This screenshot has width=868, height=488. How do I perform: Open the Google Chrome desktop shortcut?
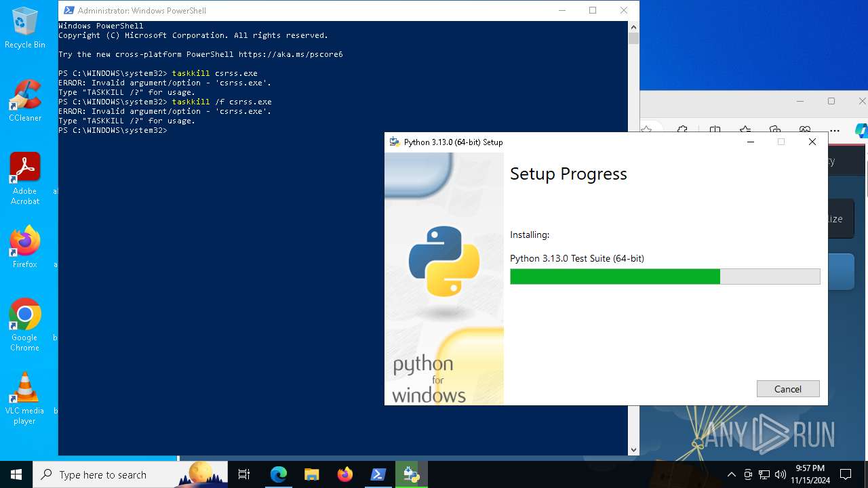click(x=25, y=325)
